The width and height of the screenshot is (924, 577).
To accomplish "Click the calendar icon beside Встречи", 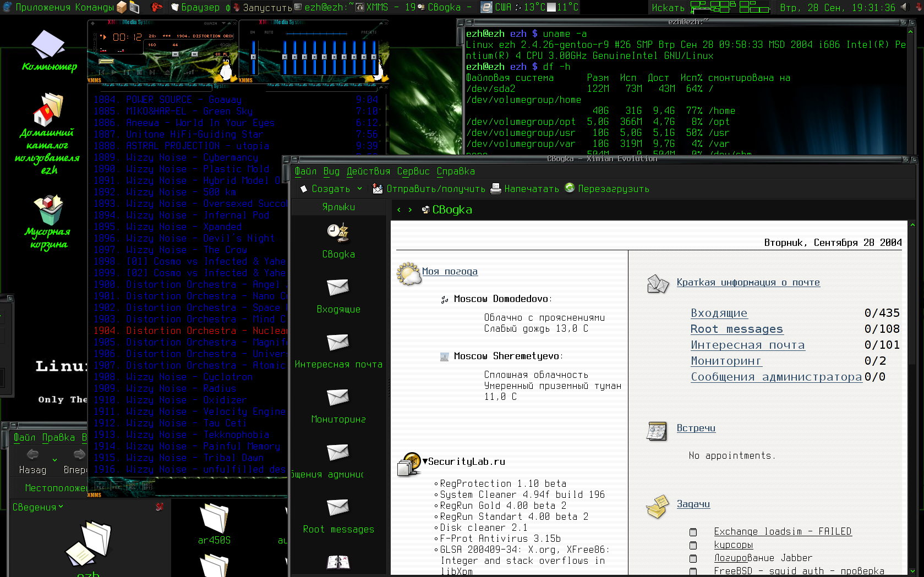I will point(657,431).
